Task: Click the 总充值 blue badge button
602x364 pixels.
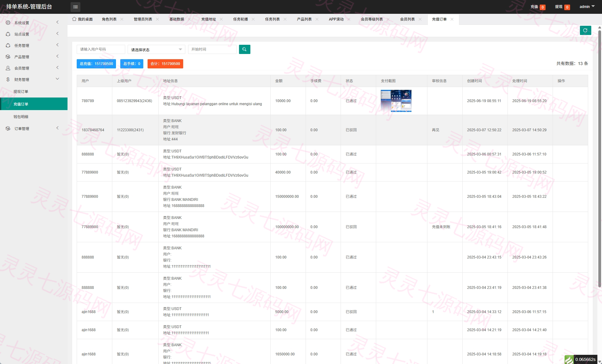Action: (x=96, y=64)
